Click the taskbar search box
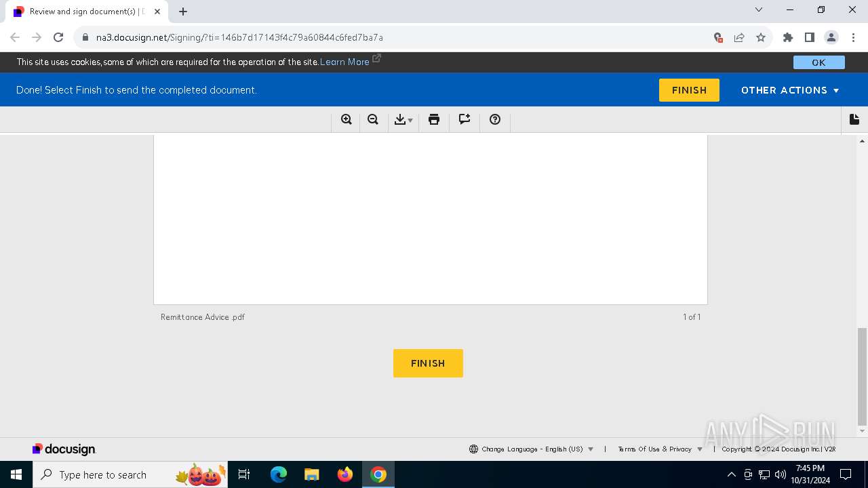This screenshot has height=488, width=868. pyautogui.click(x=132, y=474)
